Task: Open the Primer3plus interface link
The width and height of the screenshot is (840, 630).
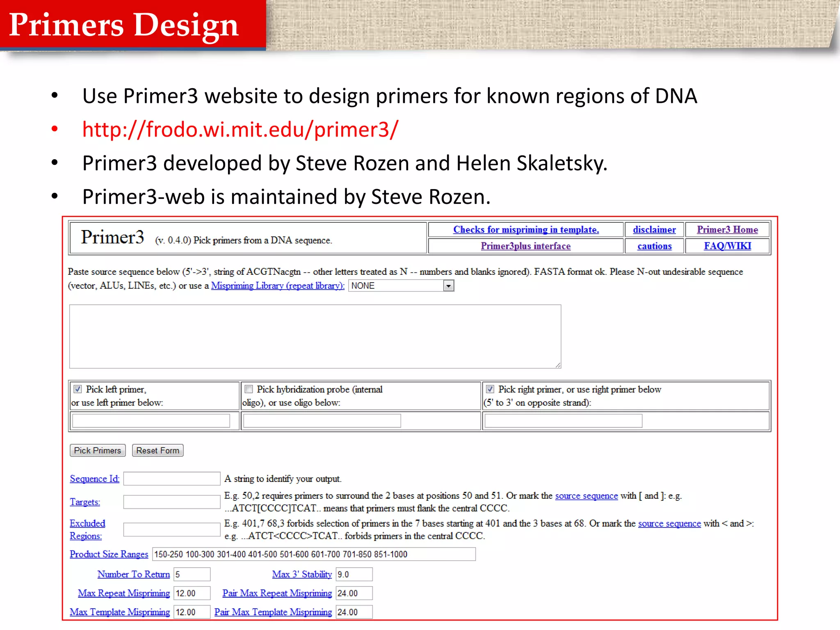Action: tap(525, 246)
